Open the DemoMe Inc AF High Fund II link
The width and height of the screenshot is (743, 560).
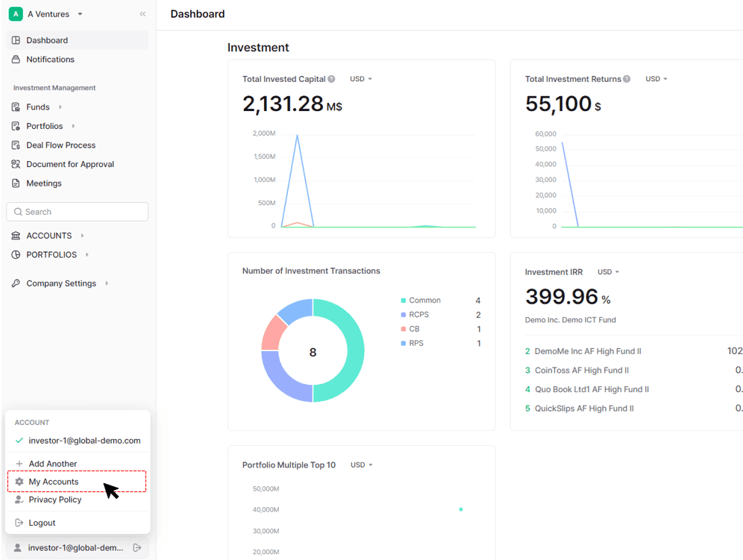[x=588, y=351]
